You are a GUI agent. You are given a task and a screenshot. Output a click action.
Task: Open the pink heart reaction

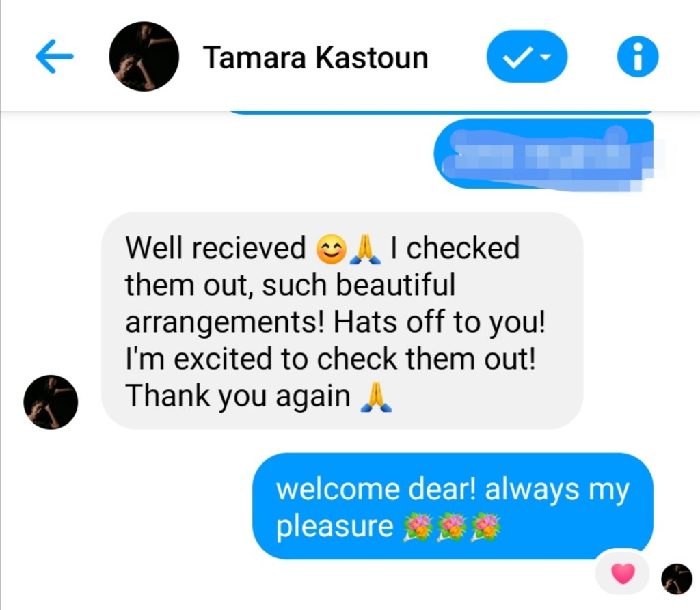623,573
